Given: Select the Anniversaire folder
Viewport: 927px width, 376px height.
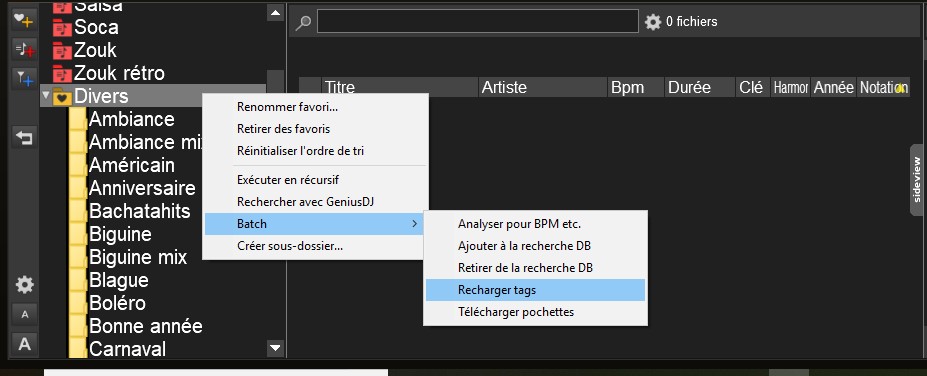Looking at the screenshot, I should [142, 188].
